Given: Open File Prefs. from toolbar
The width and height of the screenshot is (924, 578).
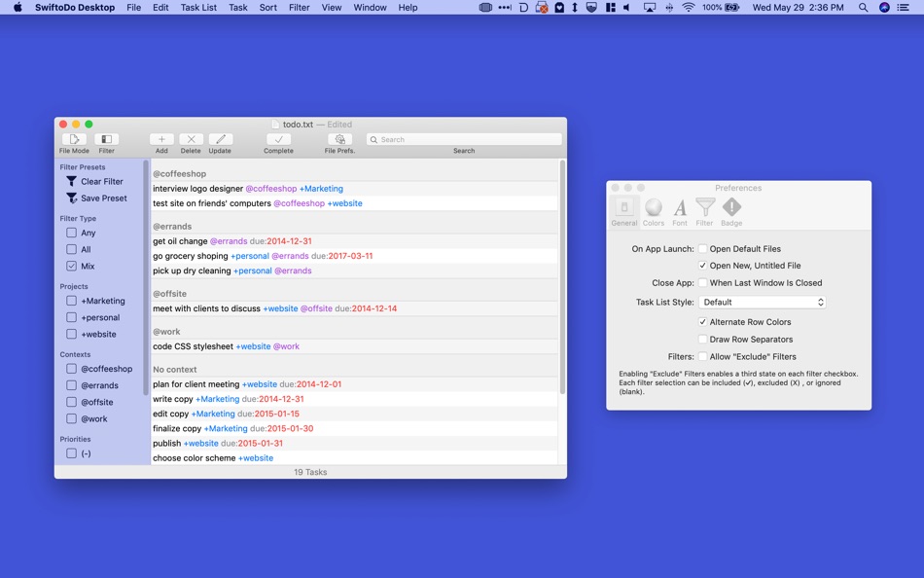Looking at the screenshot, I should click(x=339, y=140).
